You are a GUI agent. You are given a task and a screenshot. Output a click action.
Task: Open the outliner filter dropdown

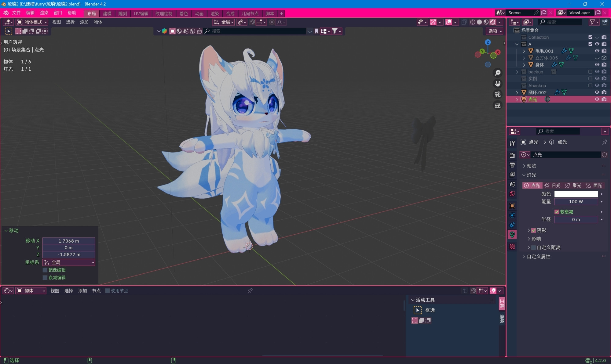(x=594, y=22)
